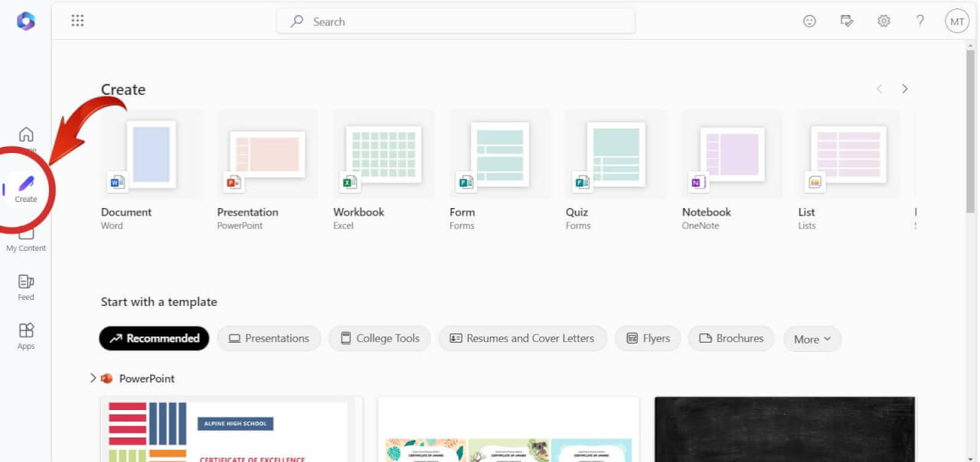Click the Word app badge icon
Image resolution: width=980 pixels, height=462 pixels.
pos(117,182)
